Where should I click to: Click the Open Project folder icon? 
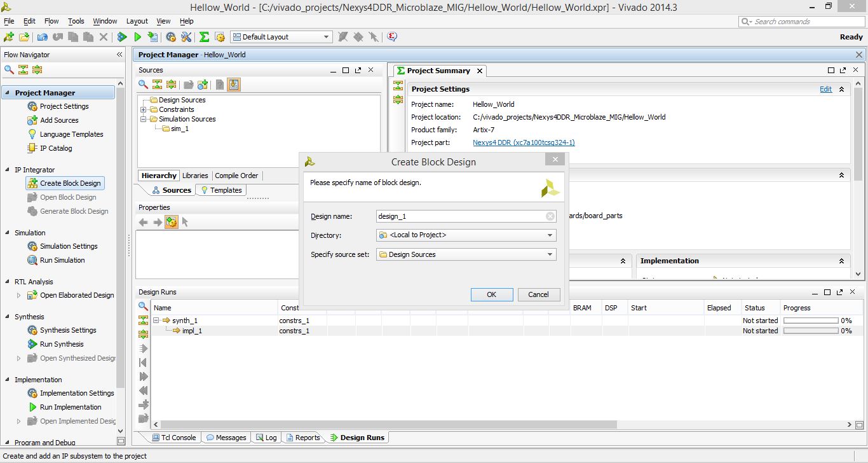[24, 37]
